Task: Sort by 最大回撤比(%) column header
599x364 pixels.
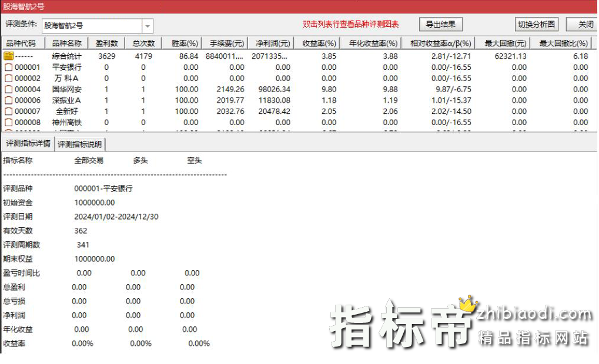Action: [561, 43]
